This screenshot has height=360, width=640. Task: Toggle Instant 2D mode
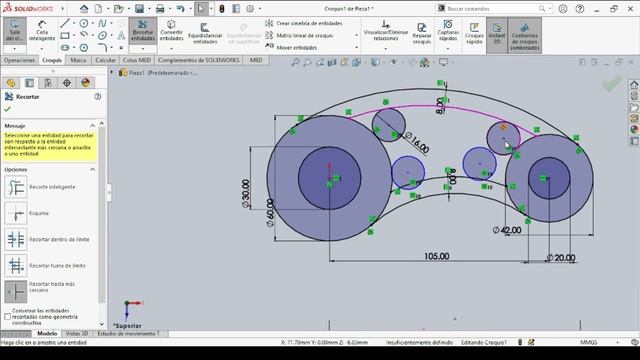pos(497,35)
